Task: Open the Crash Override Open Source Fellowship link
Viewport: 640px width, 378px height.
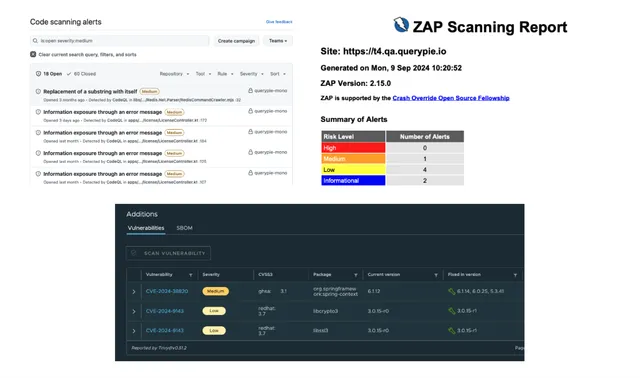Action: pos(451,98)
